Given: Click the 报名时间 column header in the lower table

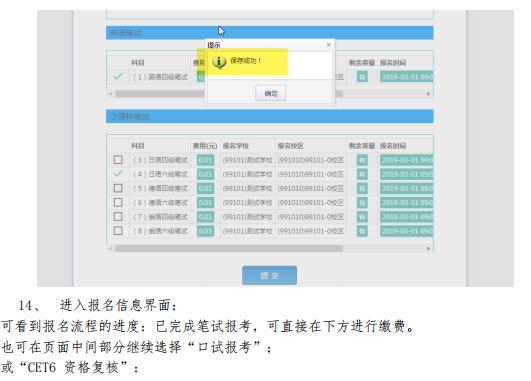Looking at the screenshot, I should pyautogui.click(x=393, y=146).
